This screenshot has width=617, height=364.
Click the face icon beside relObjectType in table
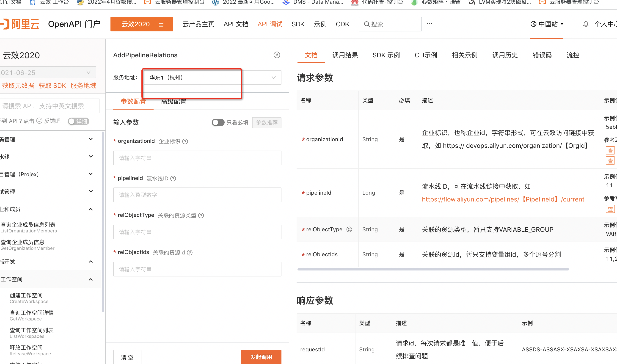pos(349,229)
